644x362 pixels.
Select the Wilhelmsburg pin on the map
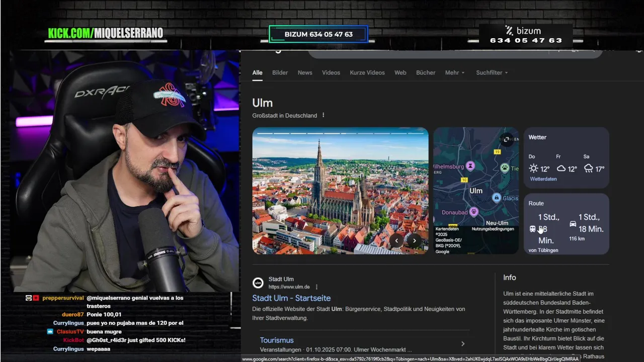coord(470,165)
